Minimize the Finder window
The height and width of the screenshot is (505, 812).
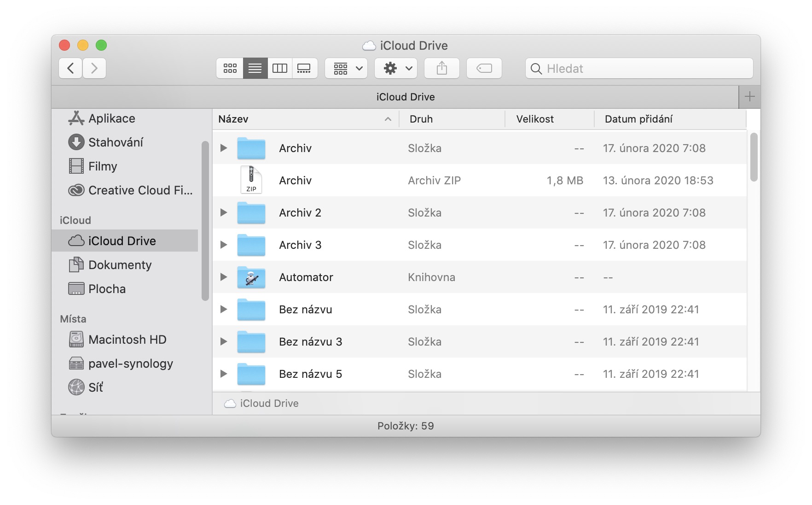(x=83, y=45)
